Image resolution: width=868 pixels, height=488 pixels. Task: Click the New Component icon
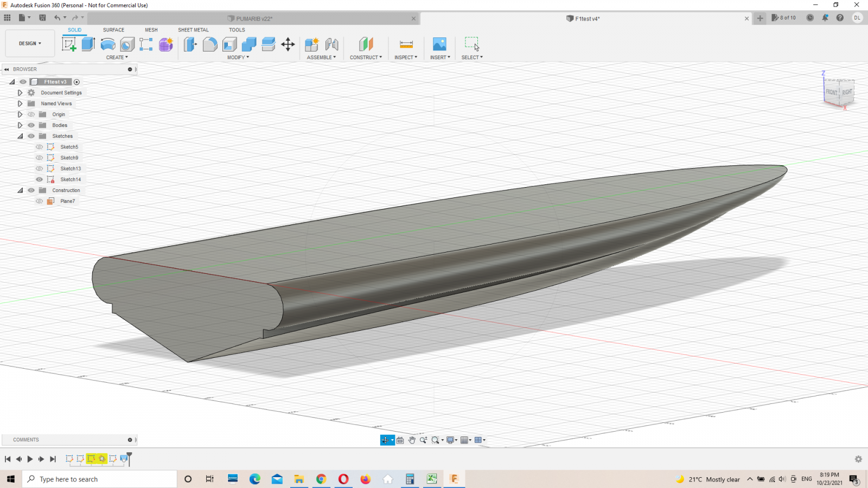pyautogui.click(x=312, y=44)
